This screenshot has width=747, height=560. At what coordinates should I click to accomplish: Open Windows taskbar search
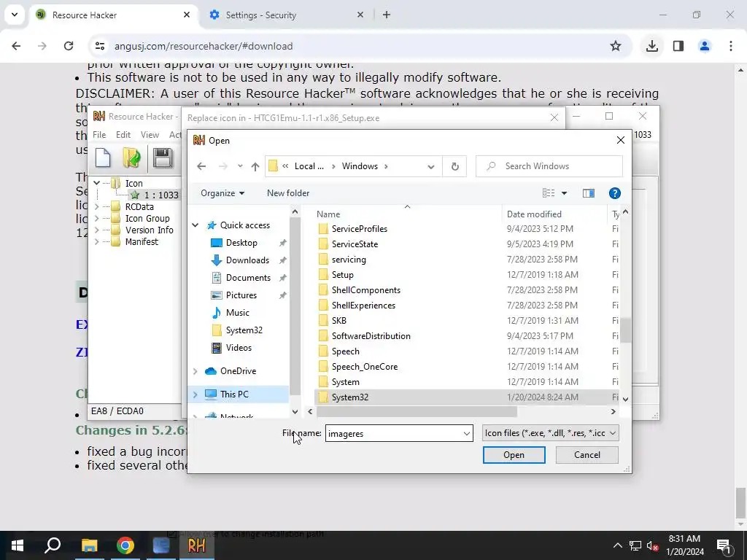tap(53, 545)
